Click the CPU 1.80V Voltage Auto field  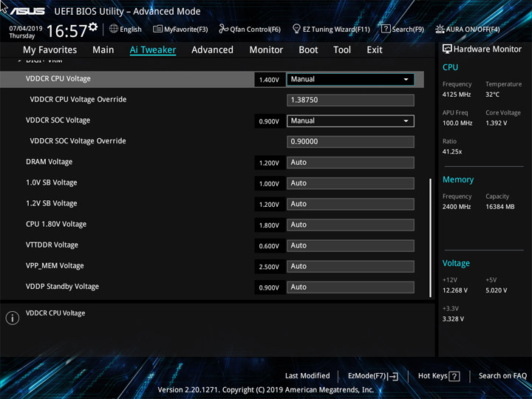coord(350,225)
